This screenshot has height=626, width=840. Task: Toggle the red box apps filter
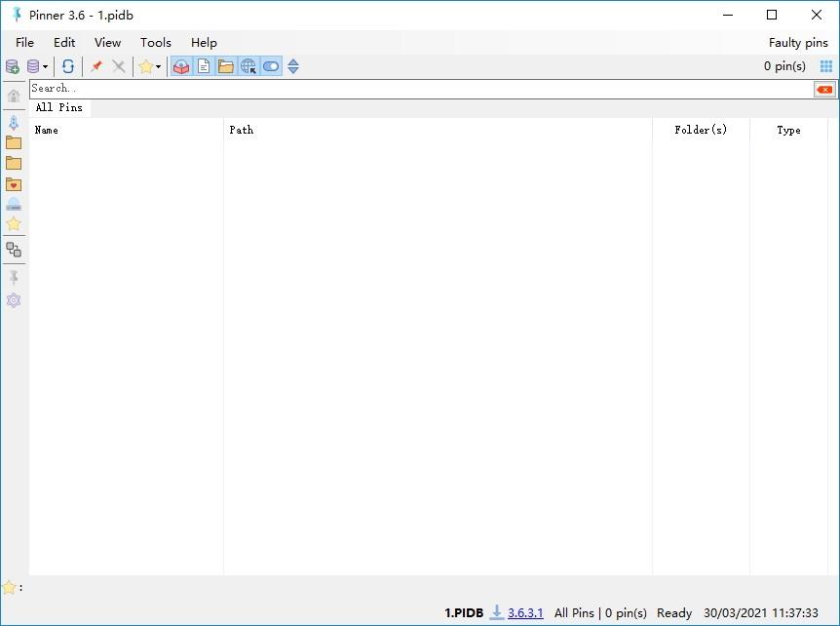tap(181, 66)
